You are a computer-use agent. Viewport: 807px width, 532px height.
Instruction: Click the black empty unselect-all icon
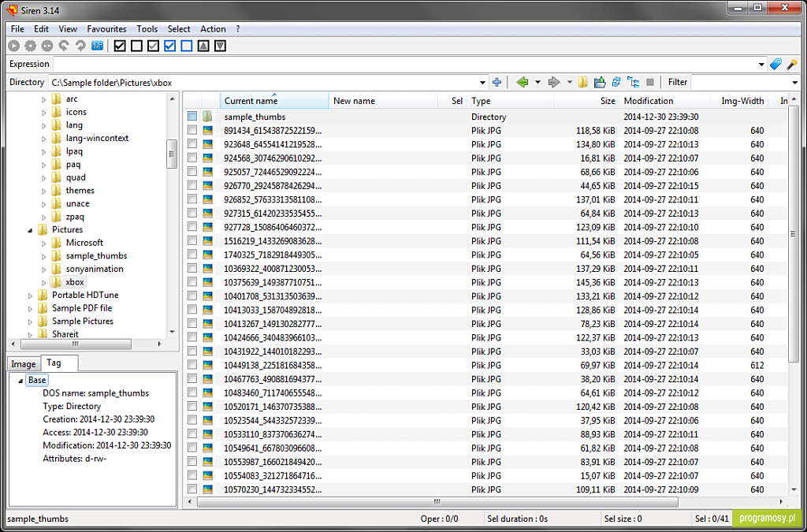coord(136,46)
